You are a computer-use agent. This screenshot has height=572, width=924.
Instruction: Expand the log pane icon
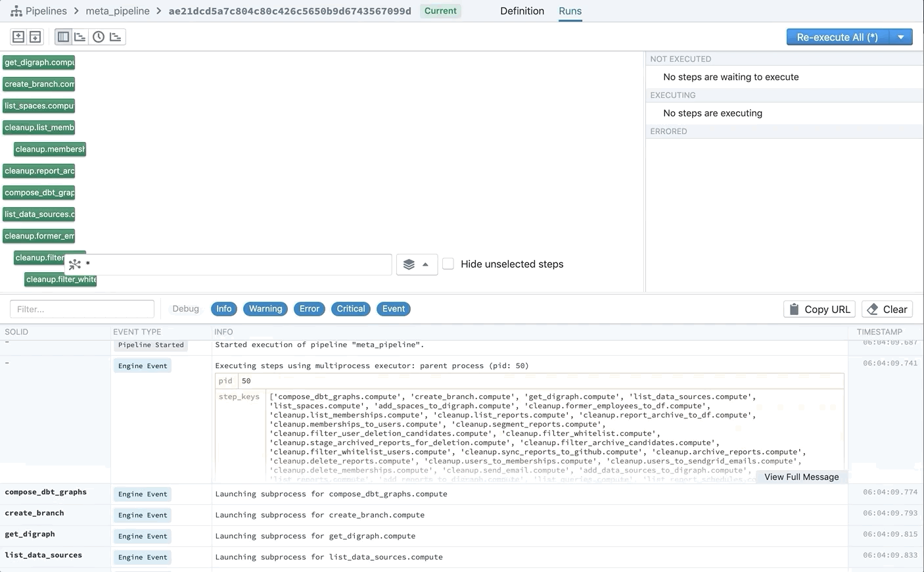pyautogui.click(x=35, y=37)
